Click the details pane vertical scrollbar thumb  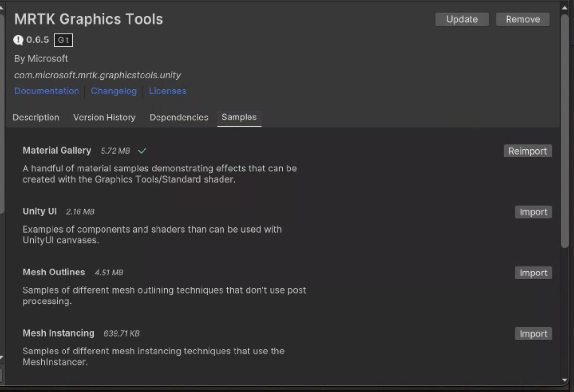565,130
